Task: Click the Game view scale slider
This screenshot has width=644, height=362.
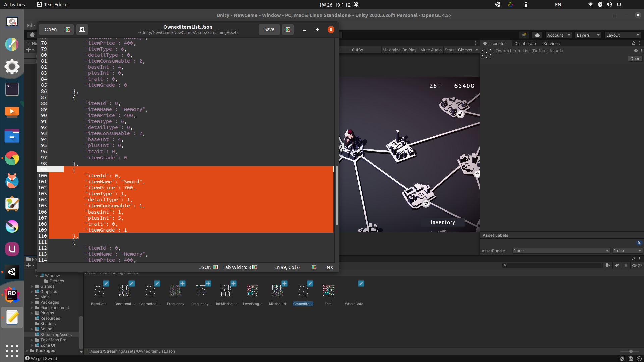Action: 344,50
